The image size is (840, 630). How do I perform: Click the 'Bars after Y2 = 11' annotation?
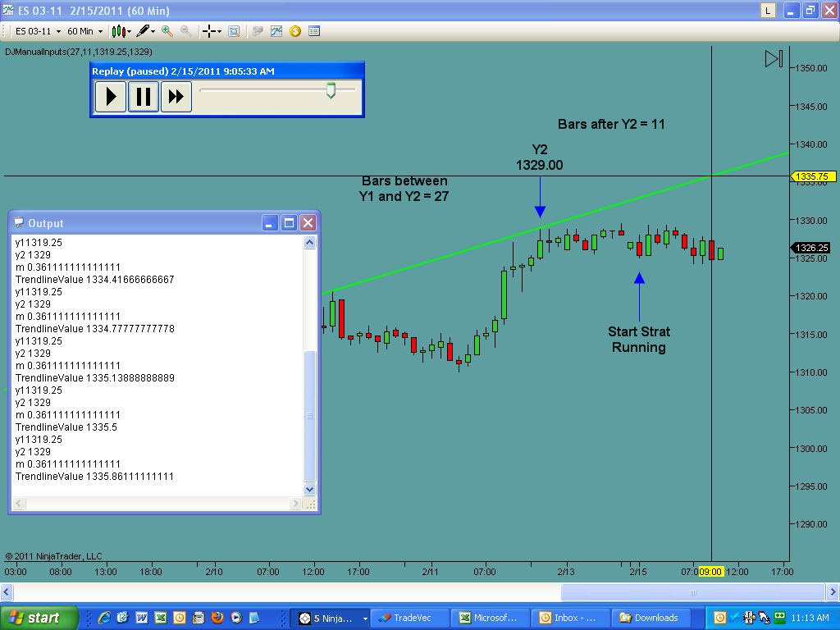(x=611, y=125)
